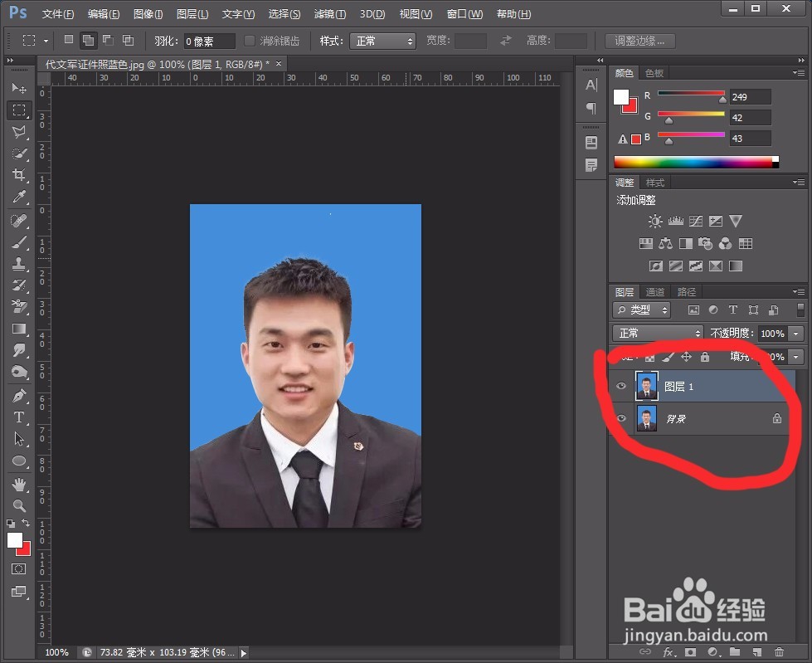
Task: Click the Create new layer icon
Action: 759,653
